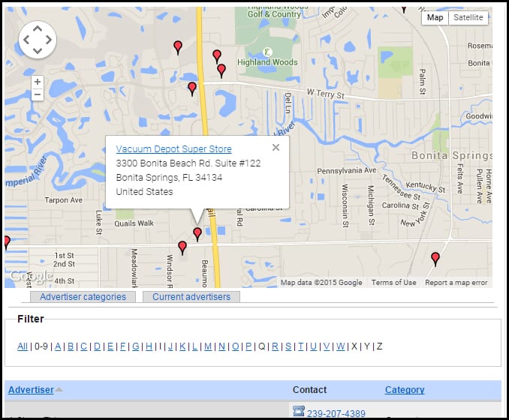Filter advertisers by letter W
The width and height of the screenshot is (509, 420).
341,346
